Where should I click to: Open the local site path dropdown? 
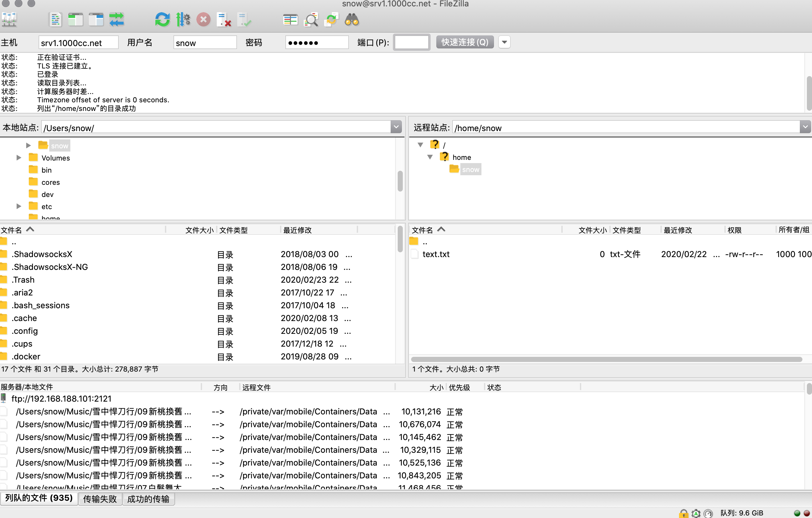(396, 127)
